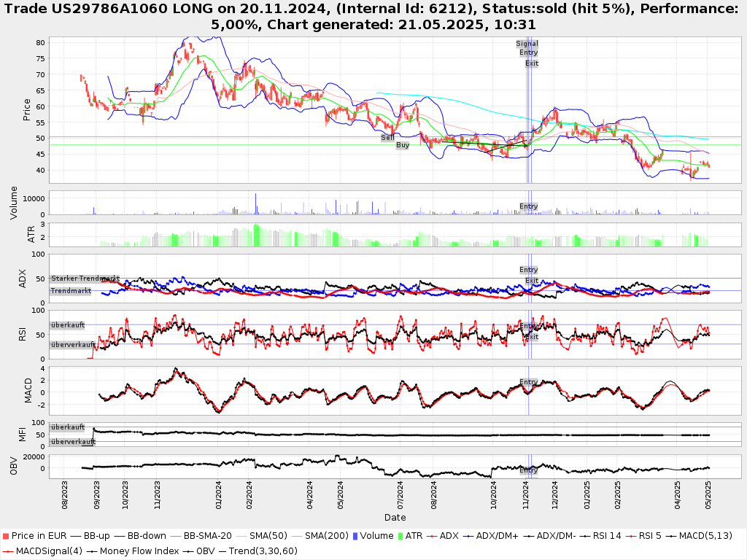The height and width of the screenshot is (560, 747).
Task: Click the Entry label in MACD panel
Action: point(528,382)
